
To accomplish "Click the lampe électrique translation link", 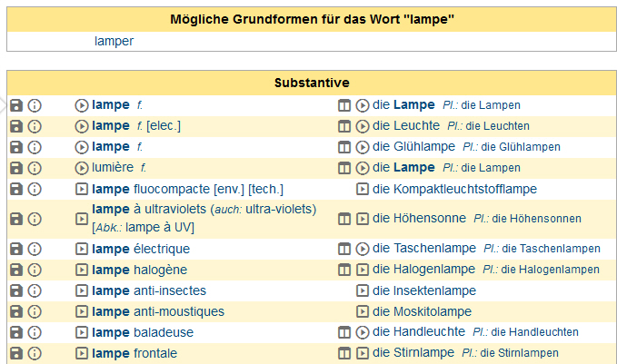I will [141, 249].
